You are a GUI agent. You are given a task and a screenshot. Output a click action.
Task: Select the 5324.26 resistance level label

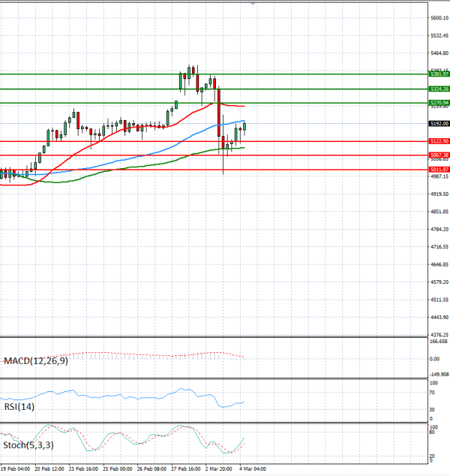coord(439,89)
